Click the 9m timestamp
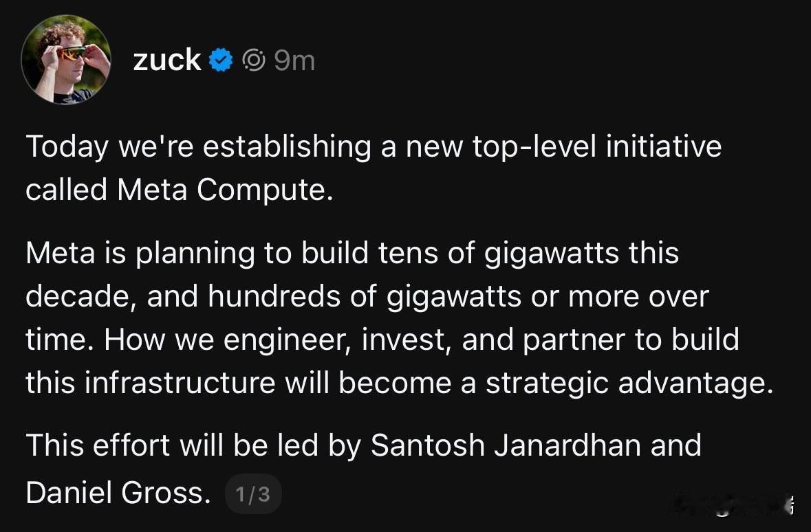Viewport: 811px width, 532px height. pos(294,60)
